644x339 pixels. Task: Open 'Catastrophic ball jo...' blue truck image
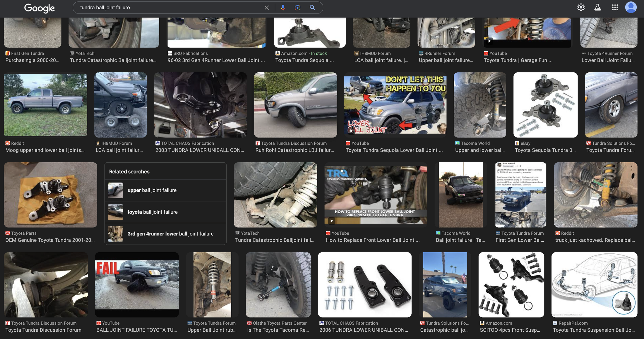click(445, 285)
